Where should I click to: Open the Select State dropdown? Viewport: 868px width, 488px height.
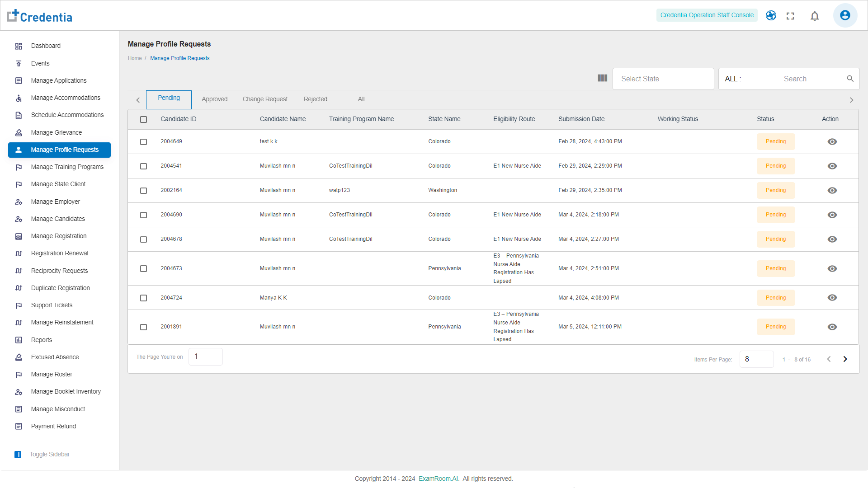[x=663, y=79]
